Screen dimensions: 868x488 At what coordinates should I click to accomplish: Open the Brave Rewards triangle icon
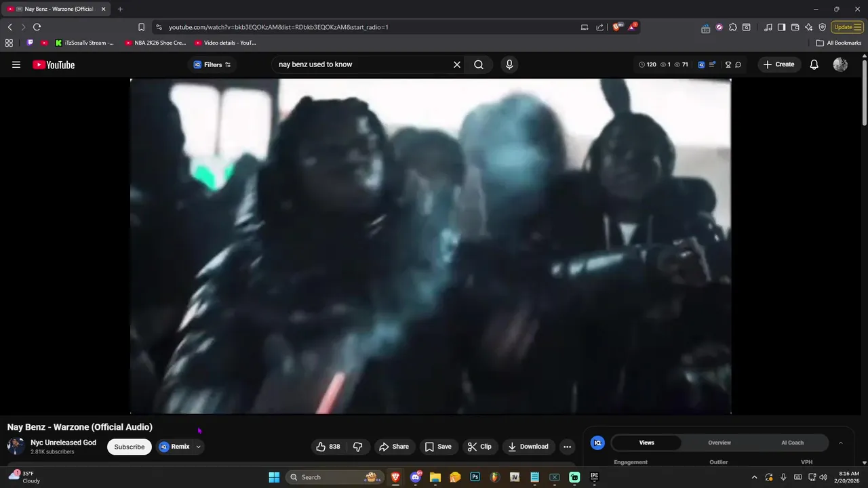tap(632, 27)
